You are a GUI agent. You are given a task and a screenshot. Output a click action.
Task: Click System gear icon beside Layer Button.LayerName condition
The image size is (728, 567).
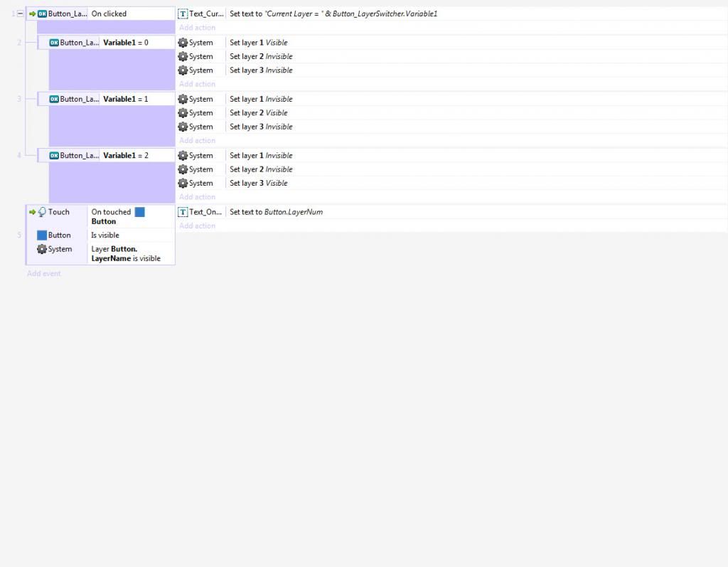(42, 250)
